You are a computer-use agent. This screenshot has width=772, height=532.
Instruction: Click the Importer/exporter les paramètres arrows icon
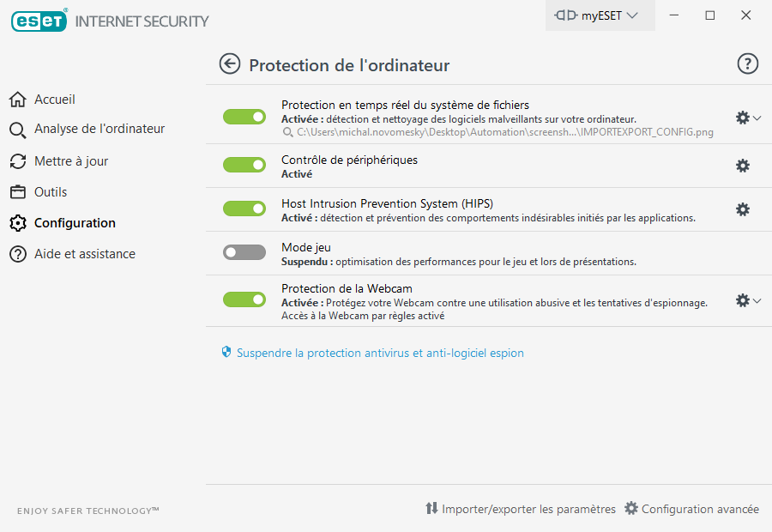pyautogui.click(x=433, y=508)
